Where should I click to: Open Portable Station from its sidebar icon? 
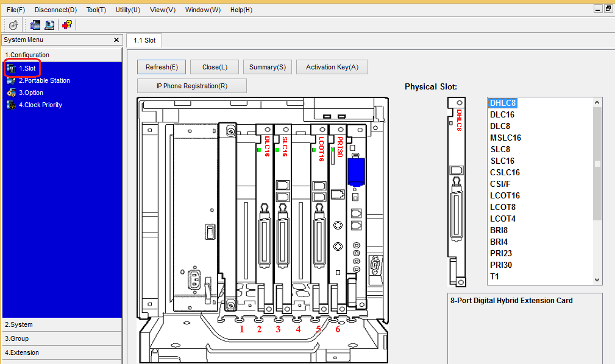tap(12, 80)
